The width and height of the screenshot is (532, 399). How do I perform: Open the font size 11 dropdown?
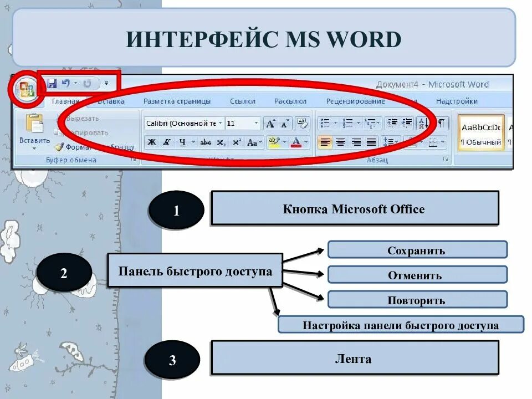256,123
